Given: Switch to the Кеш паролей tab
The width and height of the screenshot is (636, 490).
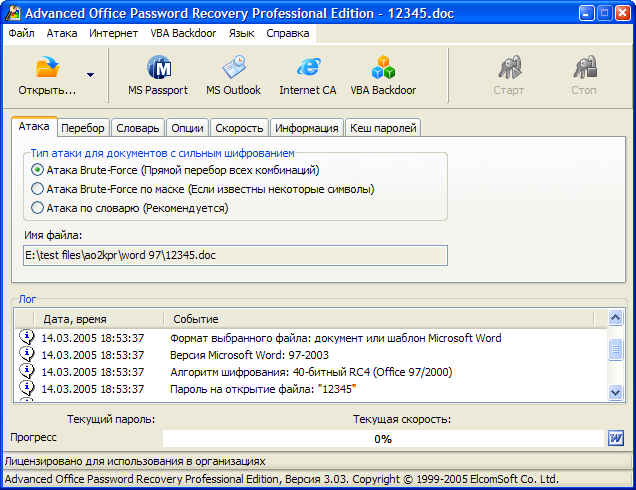Looking at the screenshot, I should (383, 128).
